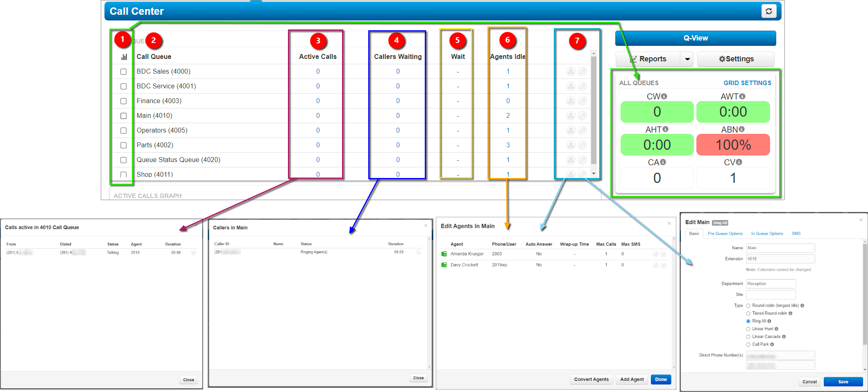Show info for AWT metric
Screen dimensions: 868x392
click(742, 97)
